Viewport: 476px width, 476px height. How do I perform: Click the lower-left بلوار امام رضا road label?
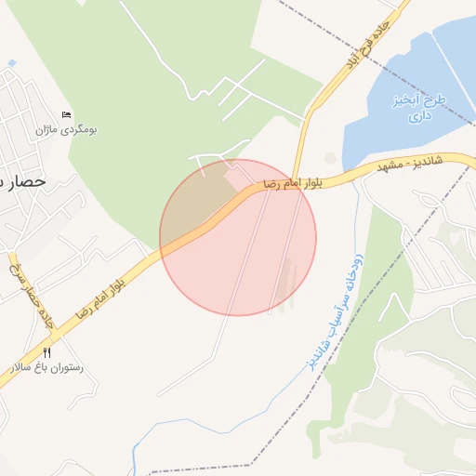coord(101,298)
